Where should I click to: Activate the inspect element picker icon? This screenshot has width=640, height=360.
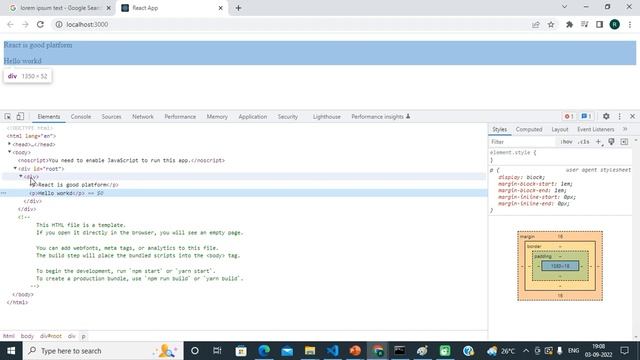8,117
